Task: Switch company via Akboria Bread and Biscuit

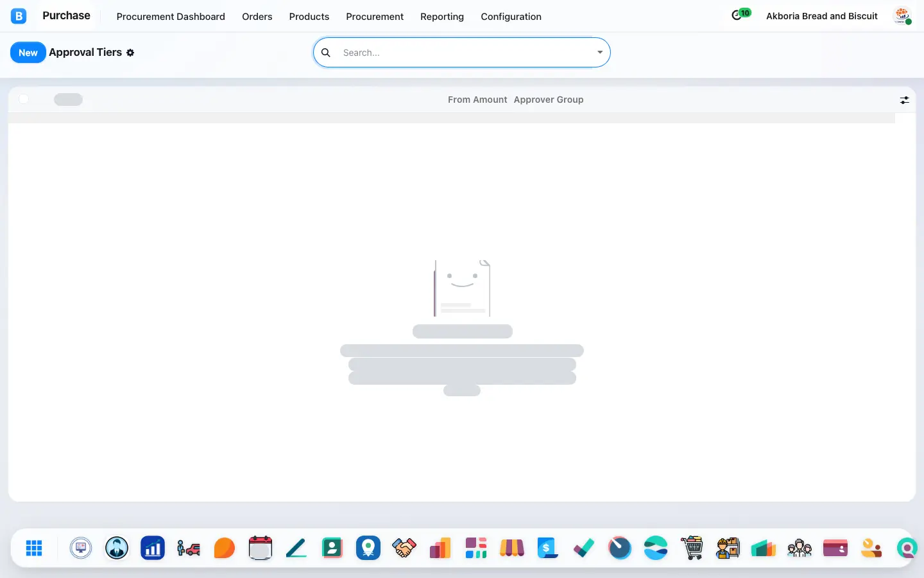Action: [x=822, y=16]
